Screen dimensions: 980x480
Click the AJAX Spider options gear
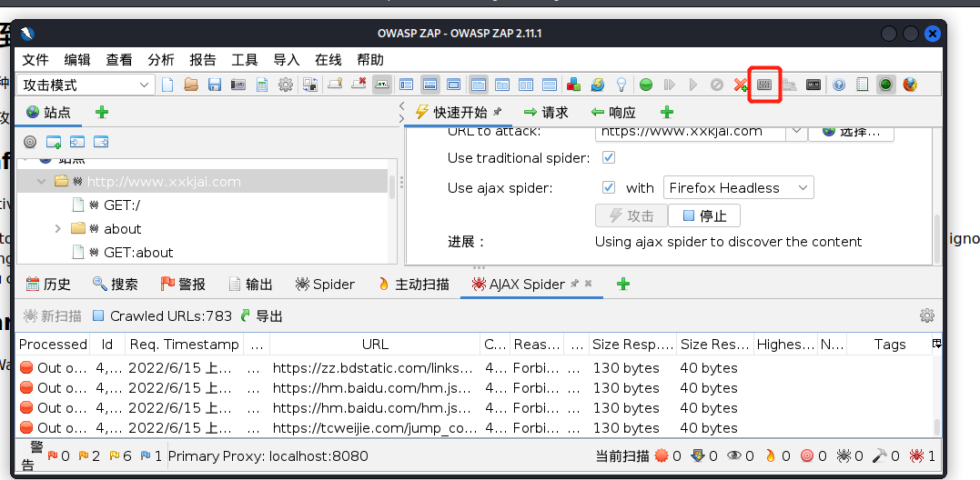click(927, 315)
